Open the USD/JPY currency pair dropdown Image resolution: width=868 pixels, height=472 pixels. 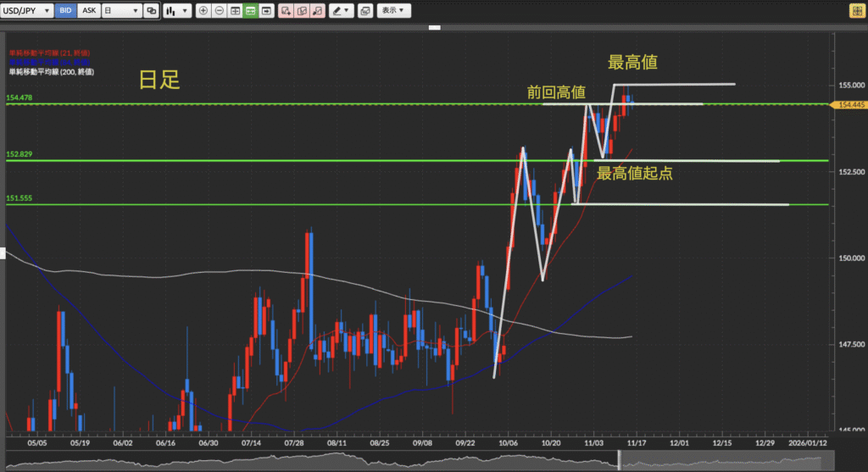pyautogui.click(x=27, y=11)
